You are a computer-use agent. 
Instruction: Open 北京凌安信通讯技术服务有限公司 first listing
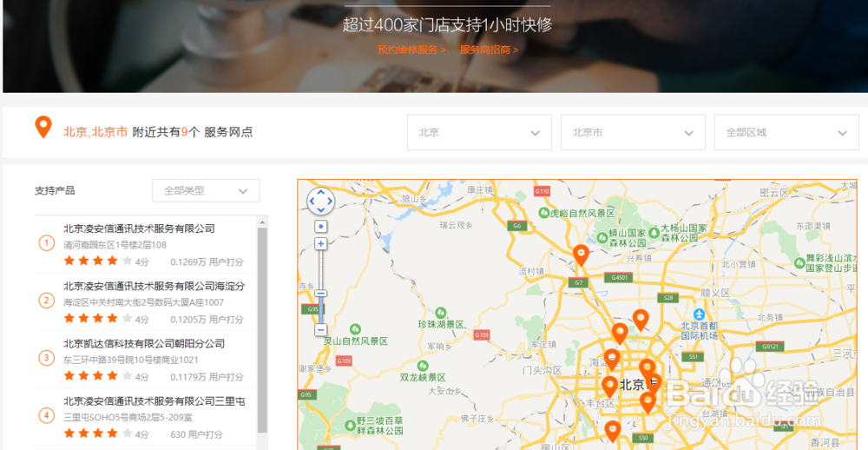pyautogui.click(x=139, y=228)
